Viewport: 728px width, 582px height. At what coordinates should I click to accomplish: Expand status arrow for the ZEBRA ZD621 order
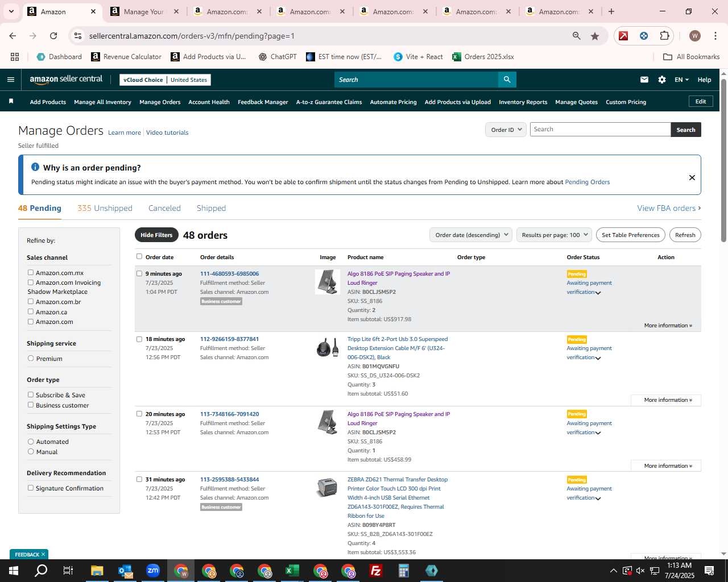(598, 498)
